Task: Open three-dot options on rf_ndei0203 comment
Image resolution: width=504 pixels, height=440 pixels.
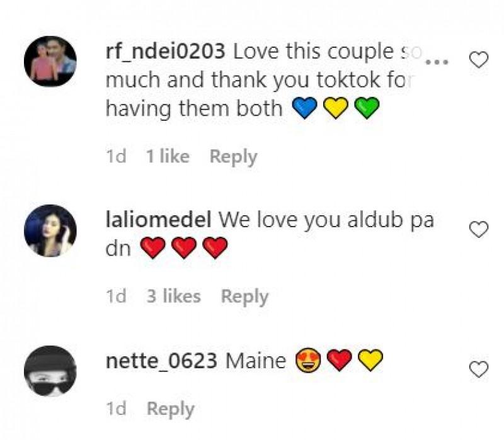Action: [x=437, y=62]
